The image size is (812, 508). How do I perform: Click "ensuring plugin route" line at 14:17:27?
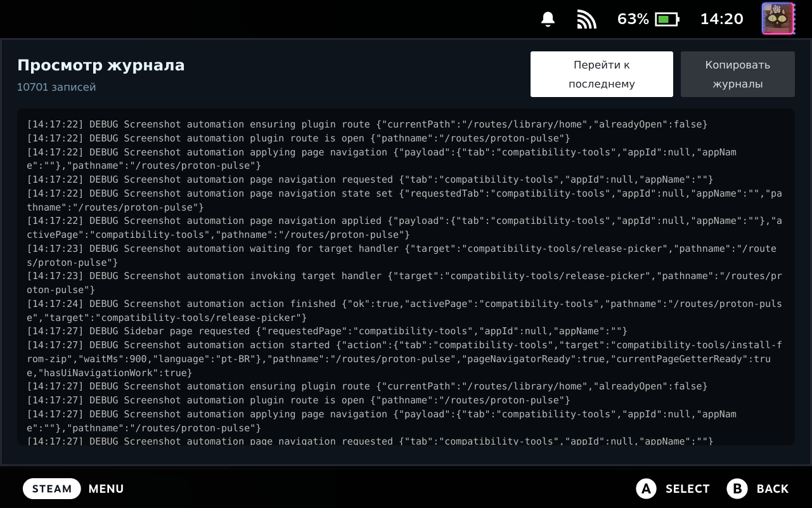(367, 386)
